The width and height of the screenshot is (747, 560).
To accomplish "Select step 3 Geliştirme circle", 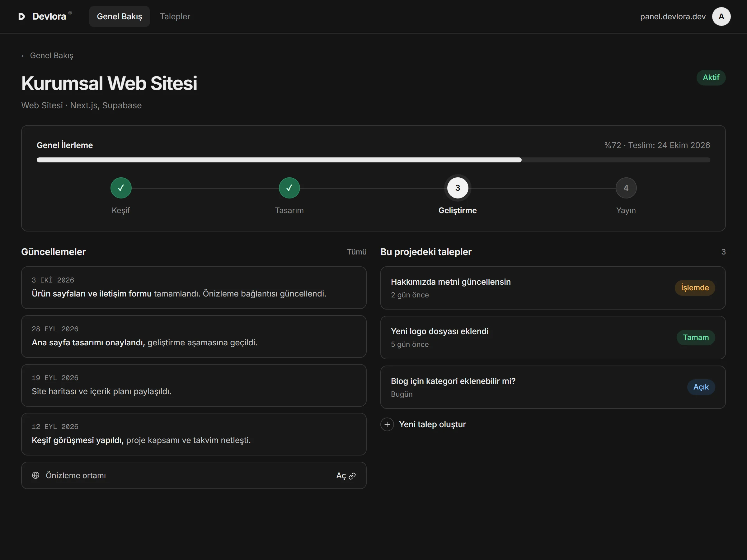I will click(x=457, y=188).
